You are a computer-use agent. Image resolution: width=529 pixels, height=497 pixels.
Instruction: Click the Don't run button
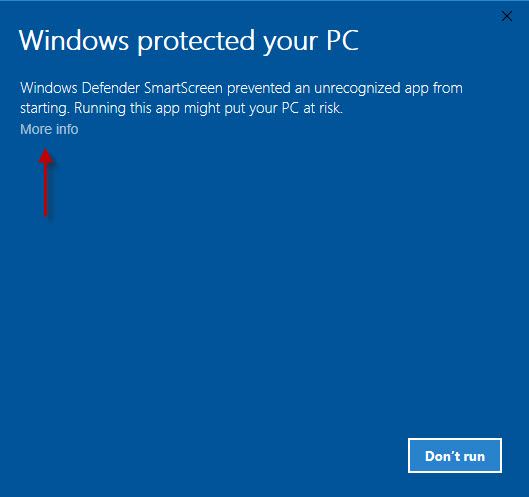(455, 455)
